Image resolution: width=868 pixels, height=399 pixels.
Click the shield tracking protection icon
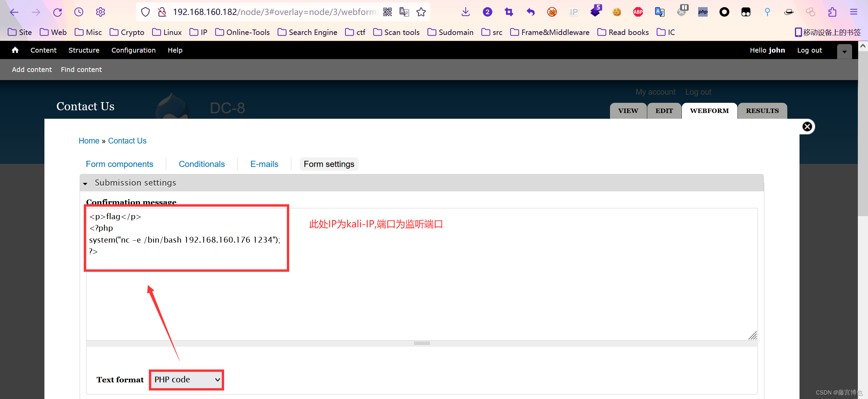click(145, 12)
